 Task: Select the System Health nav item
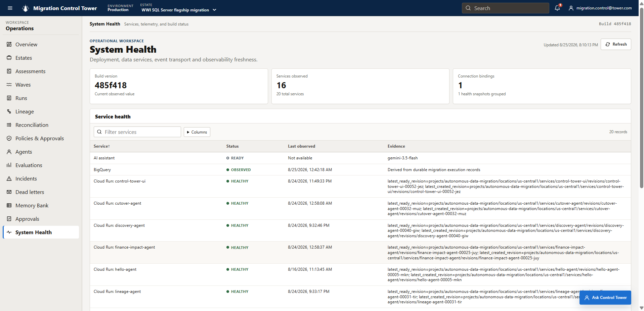pyautogui.click(x=41, y=232)
